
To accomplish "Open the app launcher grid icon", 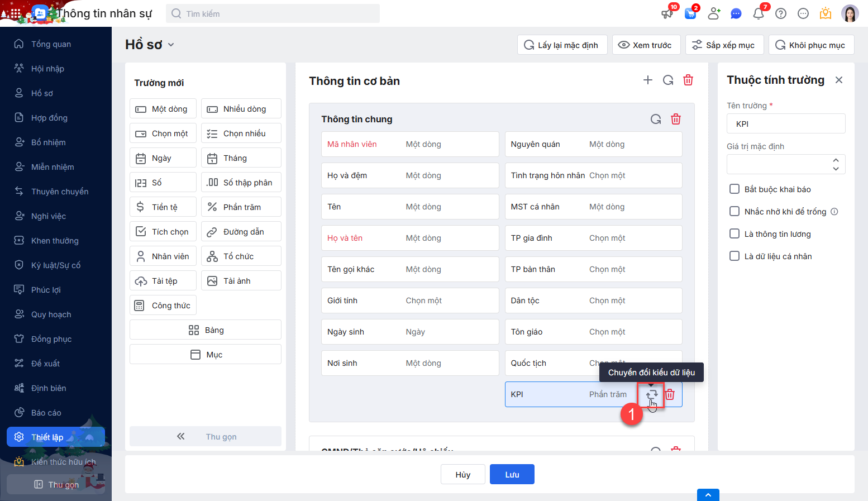I will [x=16, y=13].
